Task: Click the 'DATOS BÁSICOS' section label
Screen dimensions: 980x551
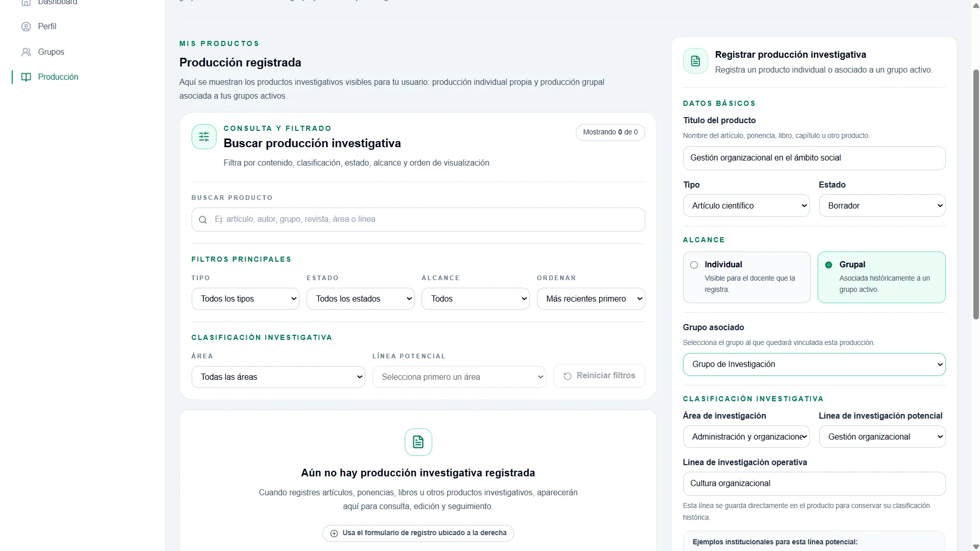Action: pos(719,104)
